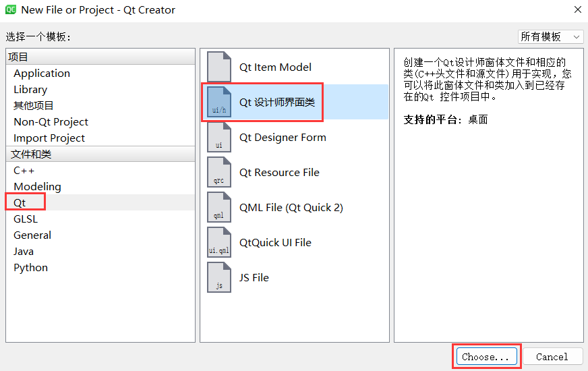The image size is (588, 371).
Task: Select the Modeling category
Action: tap(37, 186)
